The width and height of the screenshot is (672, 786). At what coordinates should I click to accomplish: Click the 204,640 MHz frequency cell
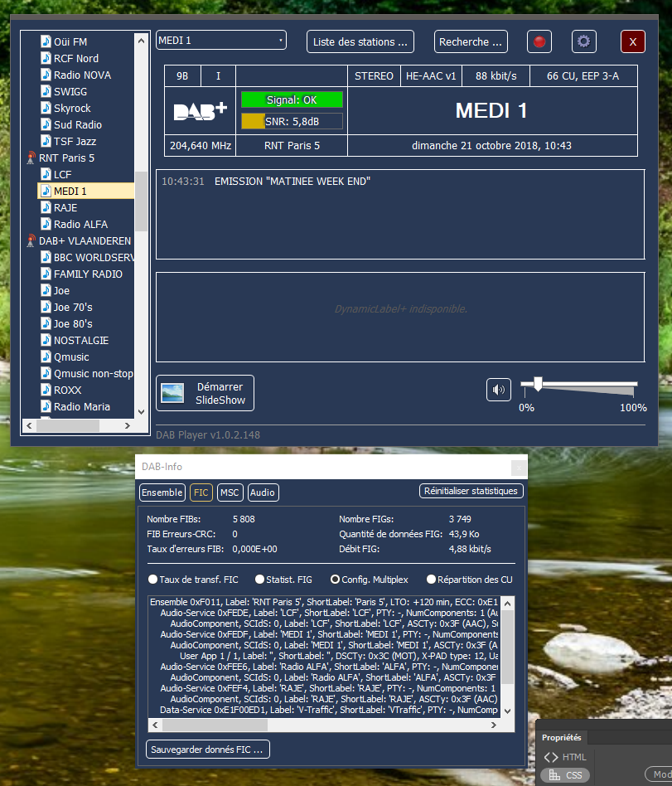click(x=200, y=145)
